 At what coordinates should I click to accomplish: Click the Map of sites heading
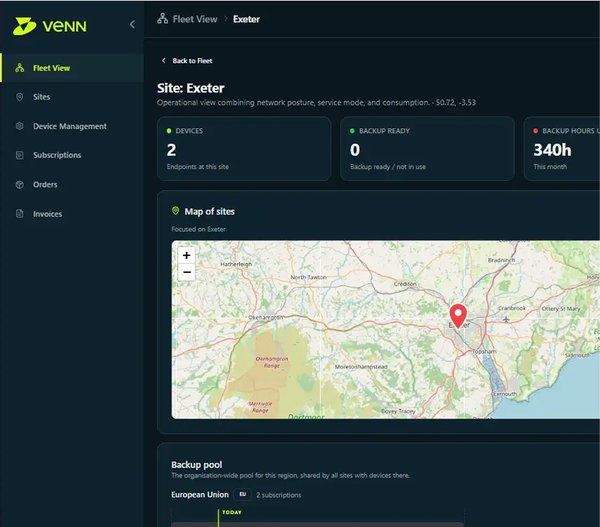(x=210, y=211)
